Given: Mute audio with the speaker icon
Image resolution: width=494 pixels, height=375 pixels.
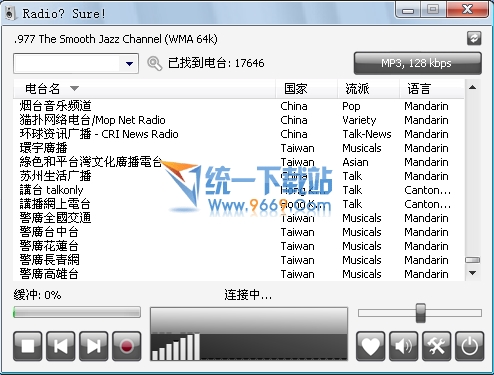Looking at the screenshot, I should [x=403, y=346].
